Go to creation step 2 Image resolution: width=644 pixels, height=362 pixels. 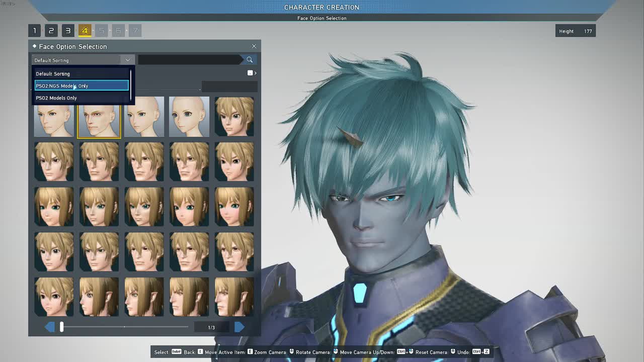pos(51,31)
